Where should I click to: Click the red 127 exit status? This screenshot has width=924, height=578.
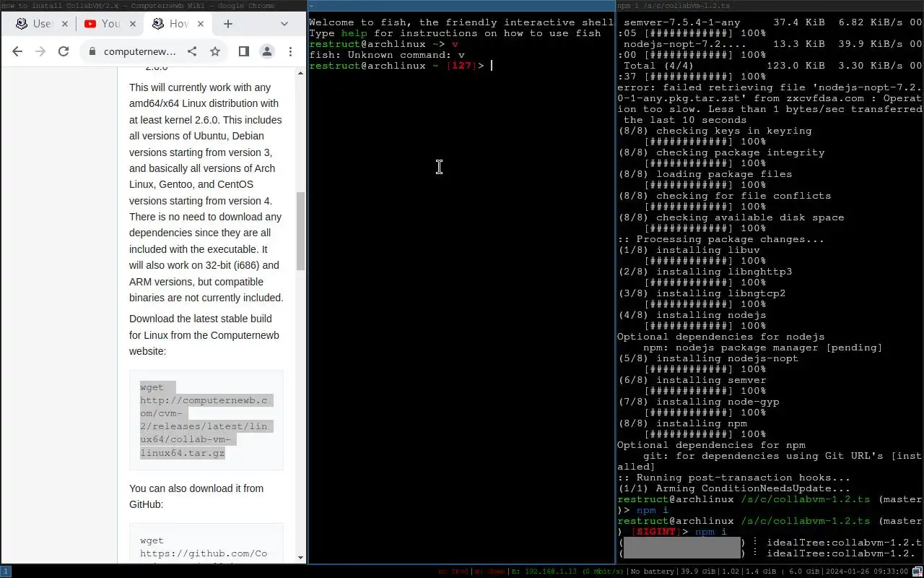tap(461, 66)
